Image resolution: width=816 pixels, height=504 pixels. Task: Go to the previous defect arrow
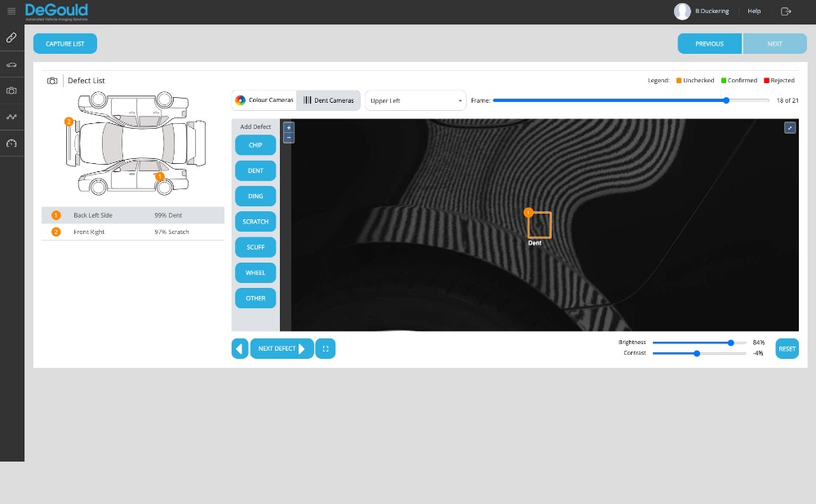[240, 349]
